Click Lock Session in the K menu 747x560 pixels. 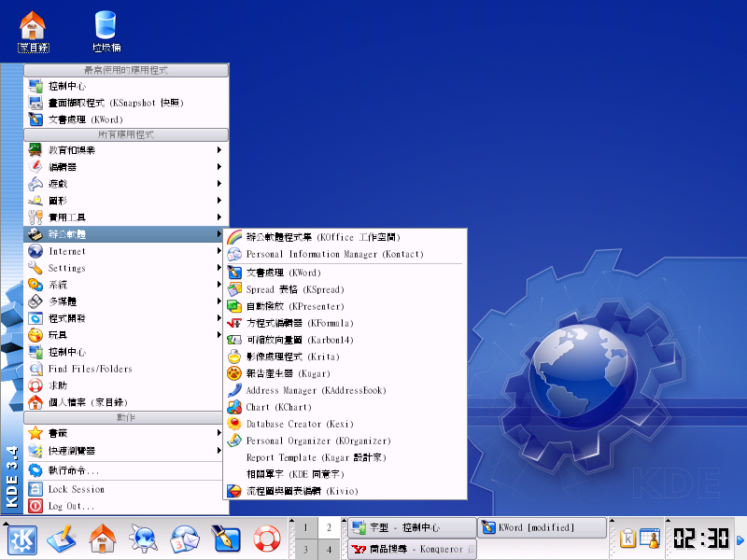pos(76,489)
